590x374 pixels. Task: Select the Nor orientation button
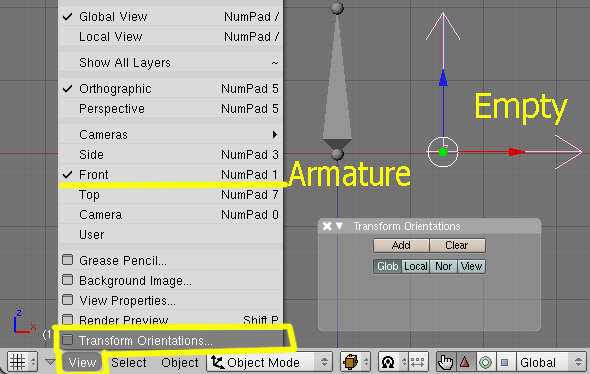(x=443, y=266)
